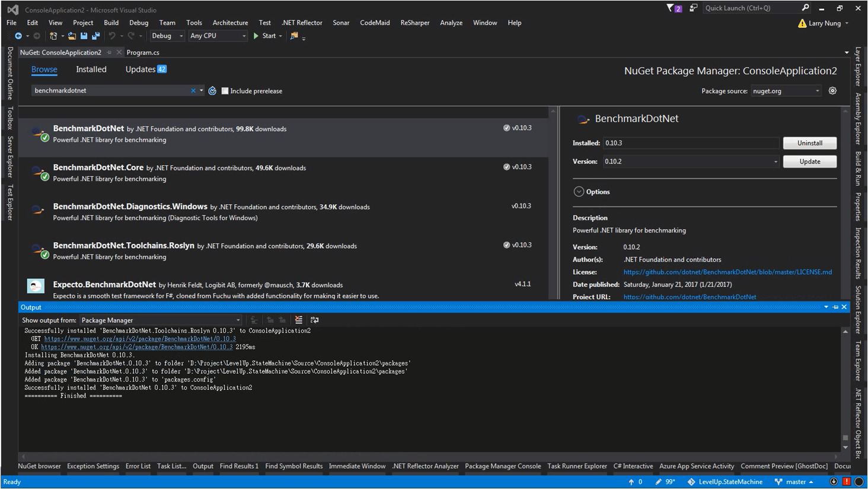The image size is (868, 489).
Task: Click the Find in Files toolbar icon
Action: click(294, 36)
